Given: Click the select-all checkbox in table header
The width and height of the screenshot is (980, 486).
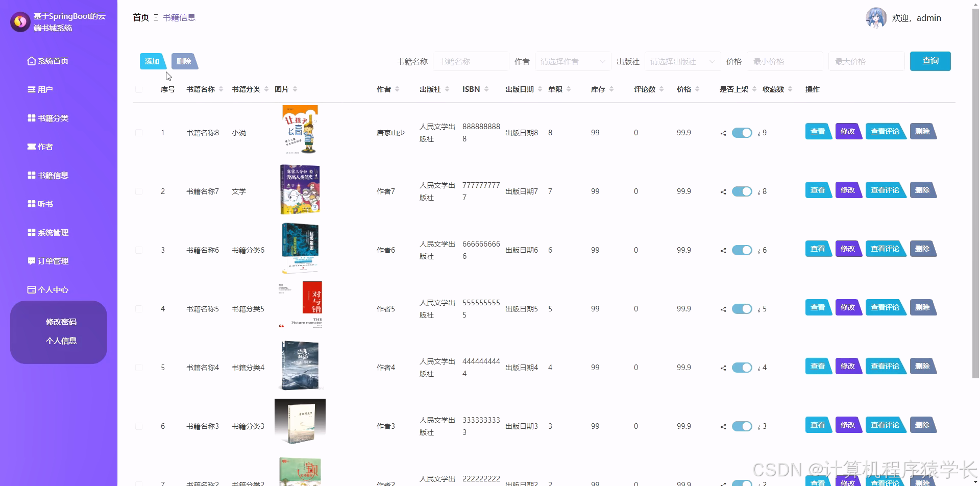Looking at the screenshot, I should pos(139,89).
